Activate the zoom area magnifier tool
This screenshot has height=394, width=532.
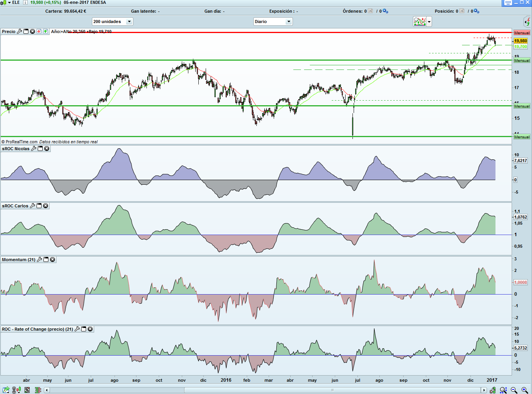(503, 390)
